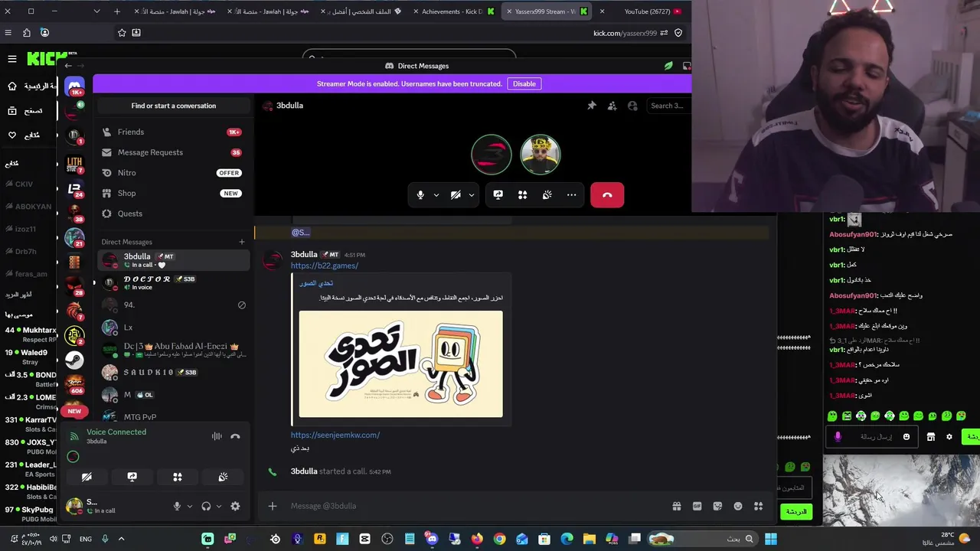The height and width of the screenshot is (551, 980).
Task: Open more options in call controls
Action: (571, 195)
